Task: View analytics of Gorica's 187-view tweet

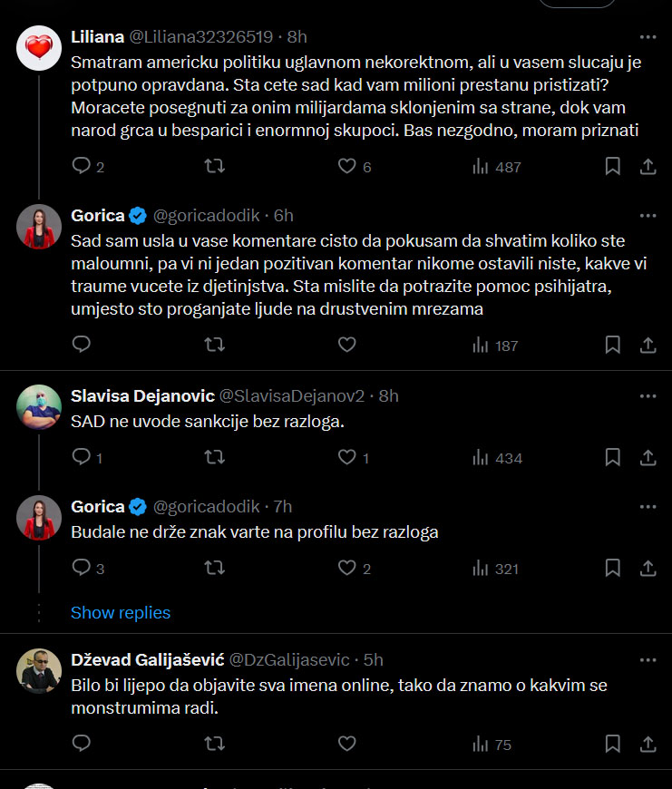Action: click(x=495, y=346)
